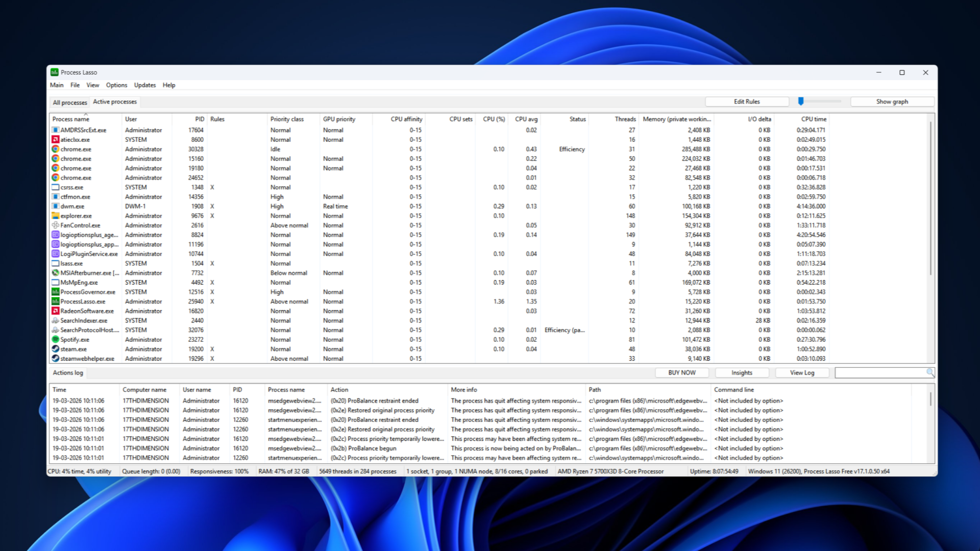Click the lsass.exe process icon
Screen dimensions: 980x551
coord(56,263)
